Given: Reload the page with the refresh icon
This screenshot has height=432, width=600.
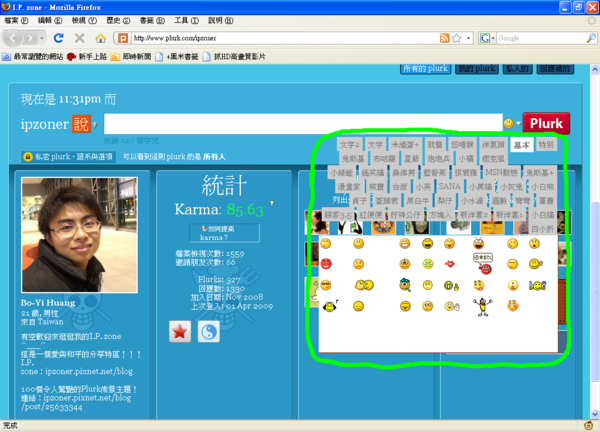Looking at the screenshot, I should point(59,38).
